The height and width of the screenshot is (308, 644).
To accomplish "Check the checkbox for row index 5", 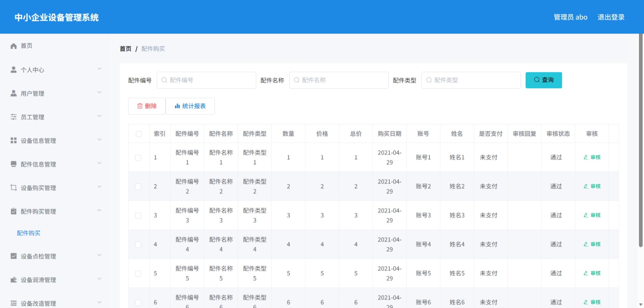I will 138,274.
